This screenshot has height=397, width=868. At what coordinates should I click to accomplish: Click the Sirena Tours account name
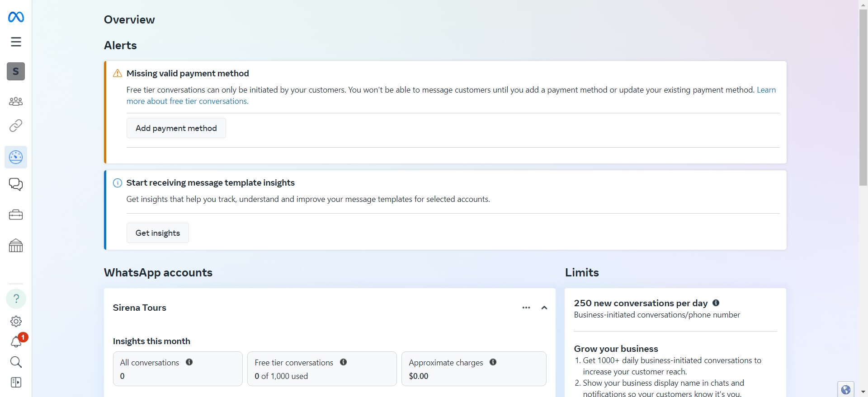140,308
